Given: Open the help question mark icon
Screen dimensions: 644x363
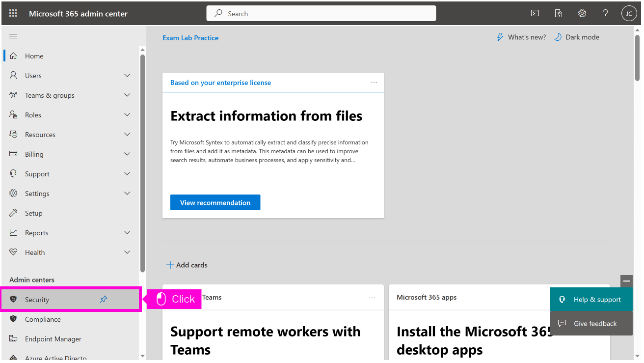Looking at the screenshot, I should pos(606,14).
